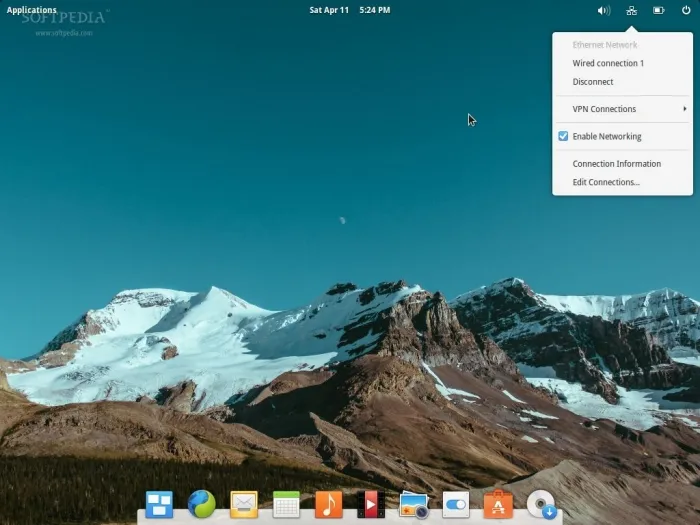Open the Applications launcher menu

[32, 10]
